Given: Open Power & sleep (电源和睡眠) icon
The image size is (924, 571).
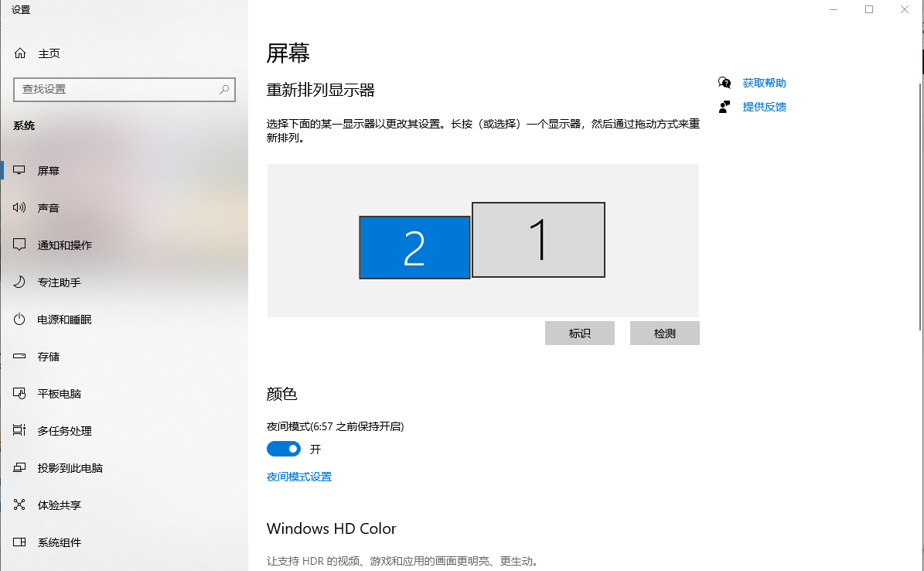Looking at the screenshot, I should tap(19, 319).
